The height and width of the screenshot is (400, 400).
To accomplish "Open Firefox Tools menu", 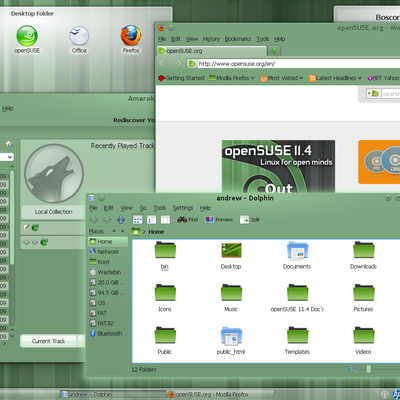I will click(263, 39).
